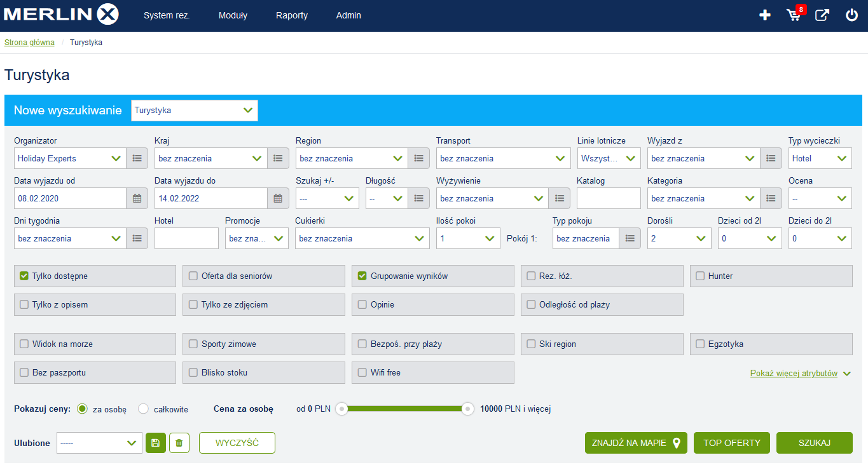Open list picker next to Kraj
The height and width of the screenshot is (467, 868).
pos(278,158)
